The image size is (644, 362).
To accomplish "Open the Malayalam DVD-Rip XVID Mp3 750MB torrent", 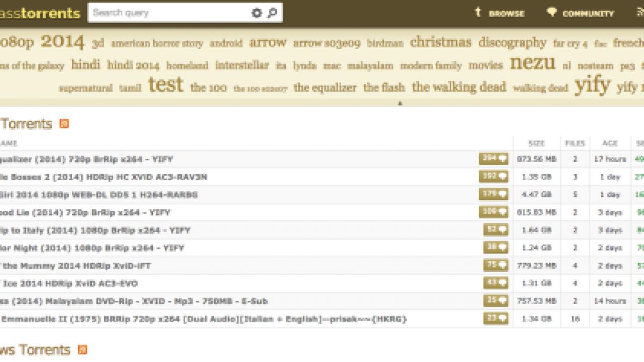I will click(x=134, y=301).
